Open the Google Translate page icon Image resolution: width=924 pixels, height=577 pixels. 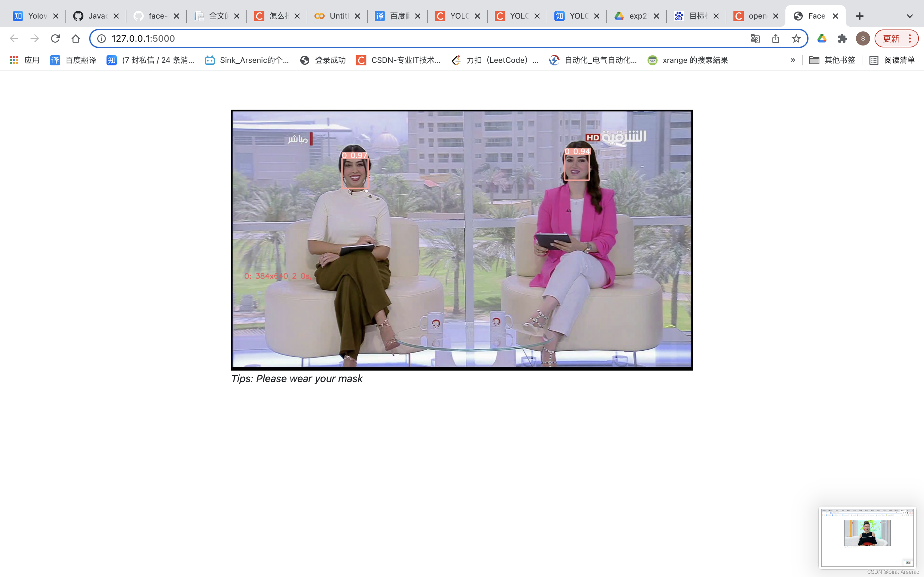tap(755, 38)
